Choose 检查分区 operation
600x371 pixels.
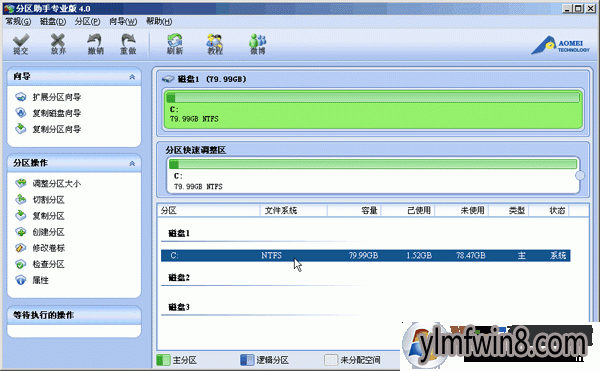tap(48, 264)
